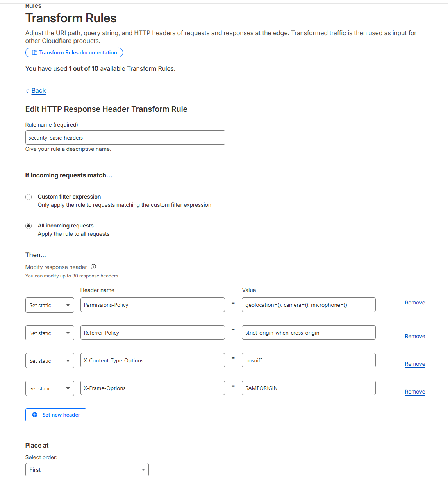The image size is (448, 478).
Task: Remove the X-Content-Type-Options header row
Action: pyautogui.click(x=414, y=364)
